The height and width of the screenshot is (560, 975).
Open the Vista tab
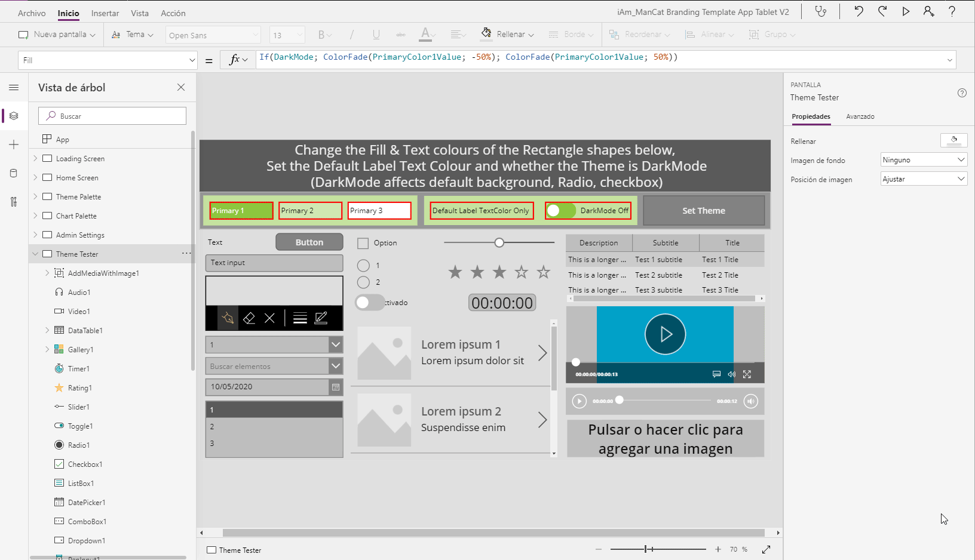pos(140,13)
